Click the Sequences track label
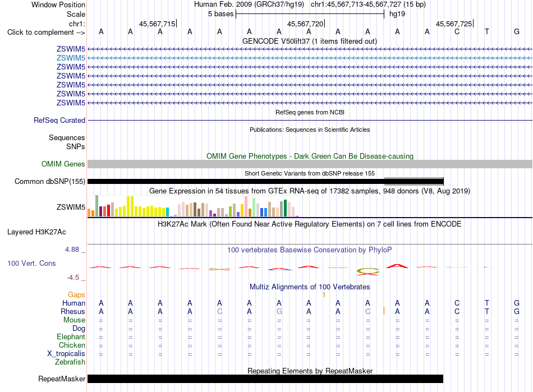 coord(67,137)
